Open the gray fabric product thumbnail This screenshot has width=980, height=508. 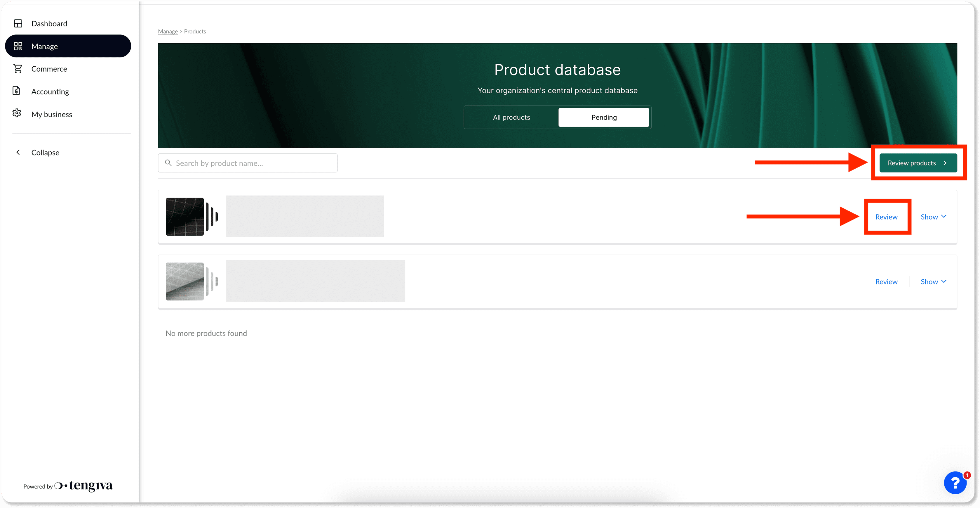pos(185,281)
